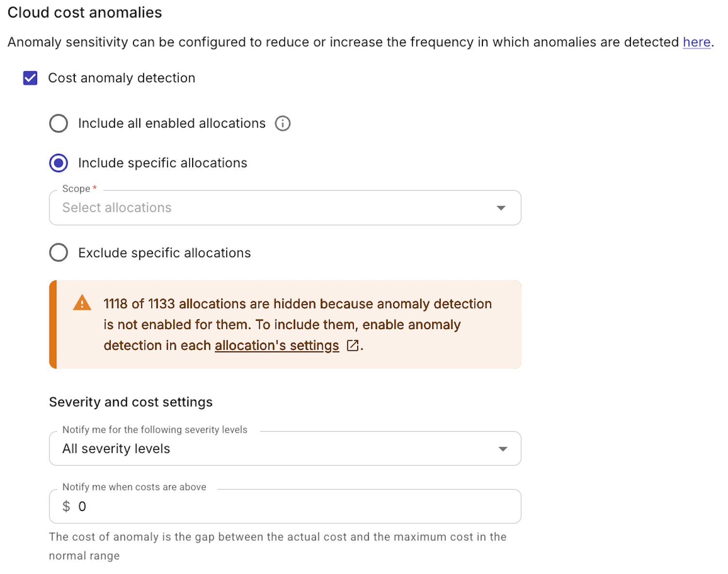Click the warning triangle in the alert banner
The image size is (728, 574).
[x=82, y=303]
